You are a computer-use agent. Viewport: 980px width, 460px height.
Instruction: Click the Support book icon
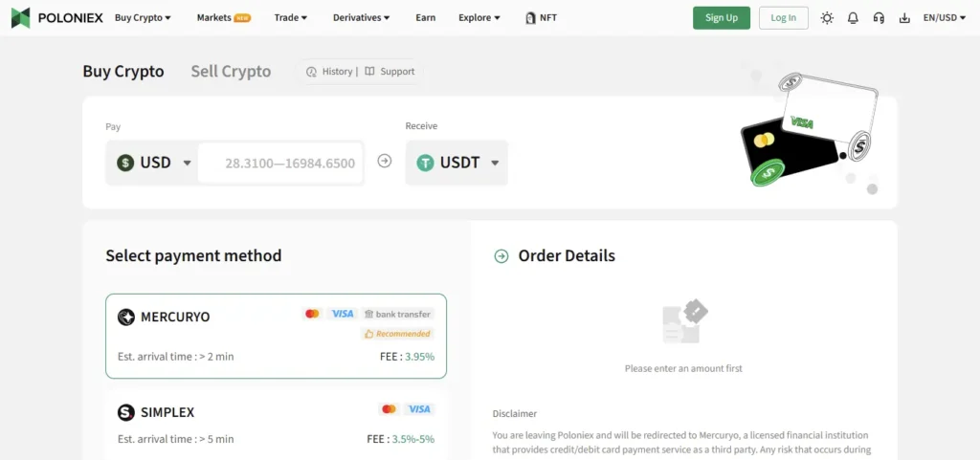point(370,71)
